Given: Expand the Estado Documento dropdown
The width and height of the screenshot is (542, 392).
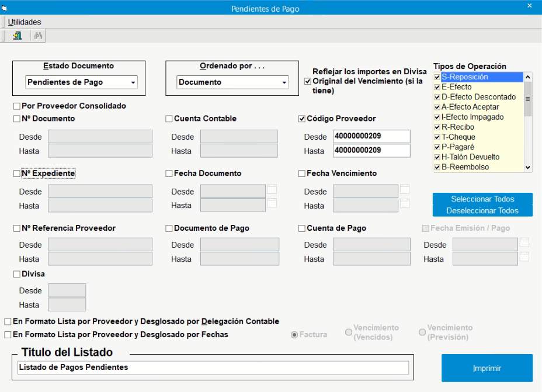Looking at the screenshot, I should (133, 82).
